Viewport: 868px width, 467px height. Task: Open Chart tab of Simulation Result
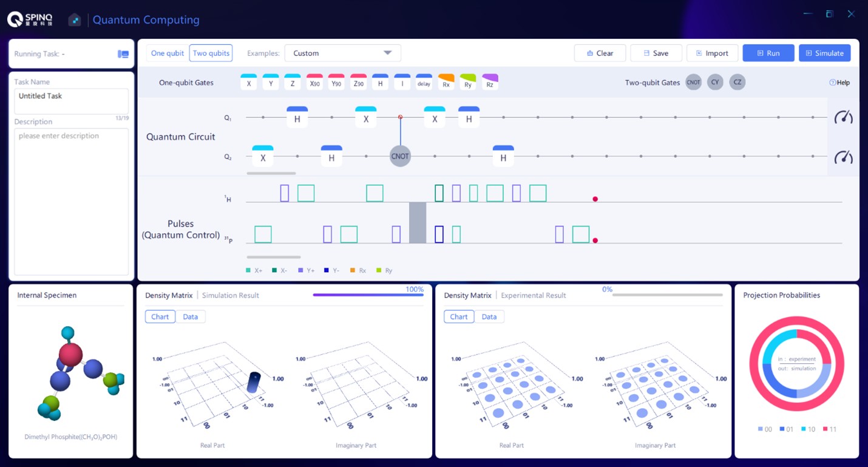point(160,317)
